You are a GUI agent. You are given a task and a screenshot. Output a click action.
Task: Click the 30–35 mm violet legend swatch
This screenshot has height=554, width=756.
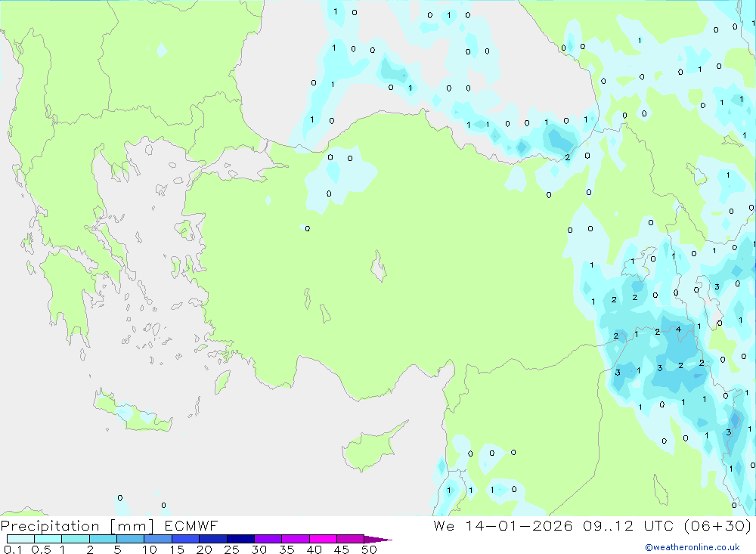pyautogui.click(x=268, y=539)
